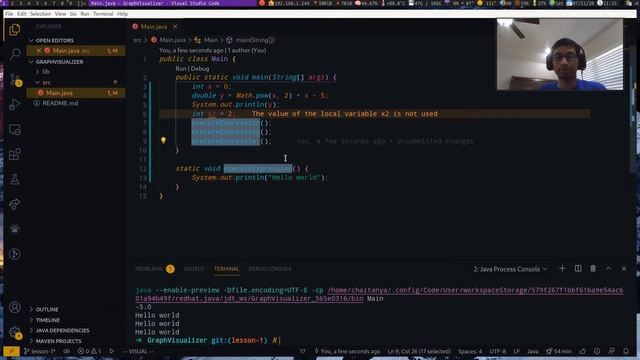640x360 pixels.
Task: Click the Spaces: 4 indentation status item
Action: [x=470, y=351]
